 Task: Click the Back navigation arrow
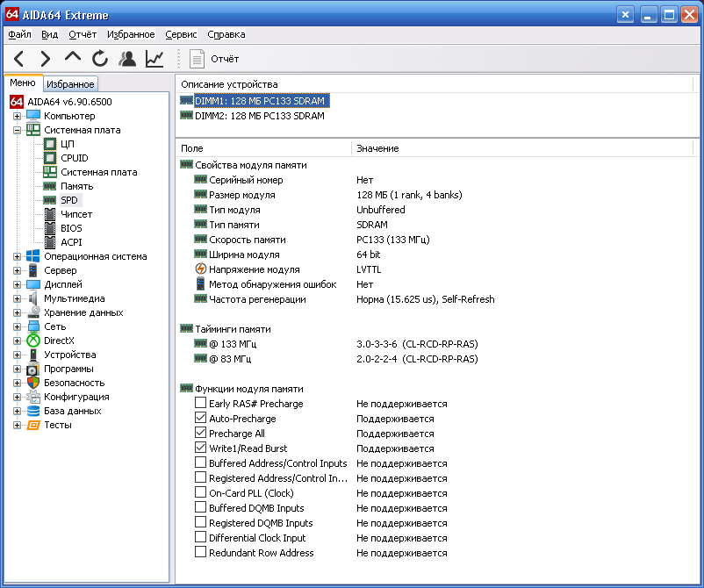tap(19, 59)
